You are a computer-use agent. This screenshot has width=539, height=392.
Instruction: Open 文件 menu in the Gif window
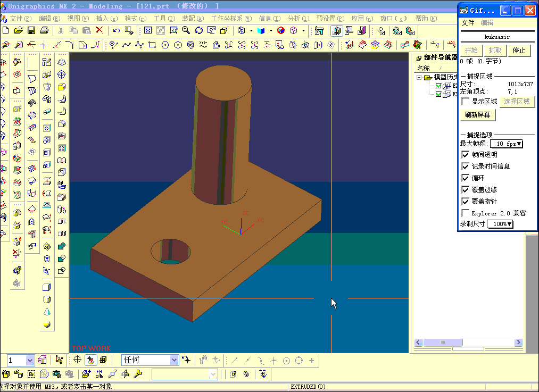tap(468, 23)
